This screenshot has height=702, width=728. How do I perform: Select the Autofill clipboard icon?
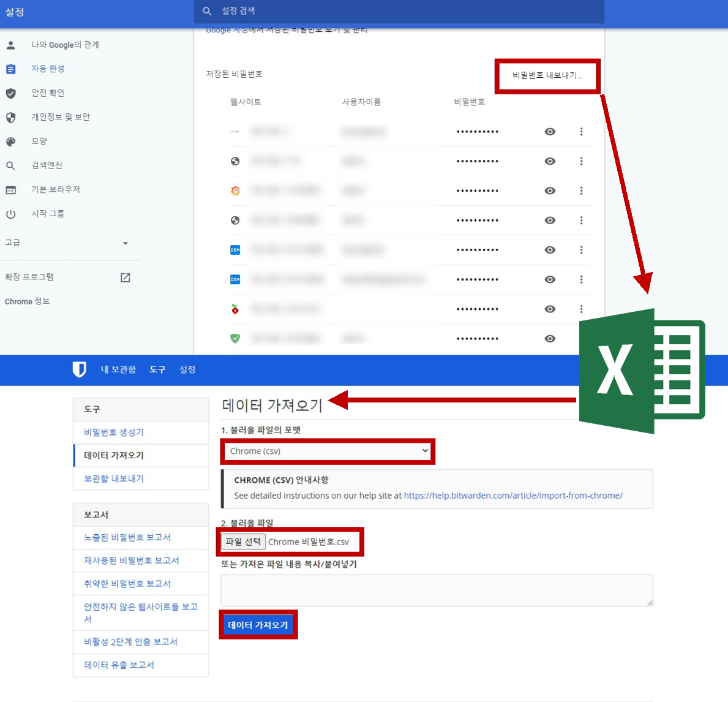click(x=10, y=69)
